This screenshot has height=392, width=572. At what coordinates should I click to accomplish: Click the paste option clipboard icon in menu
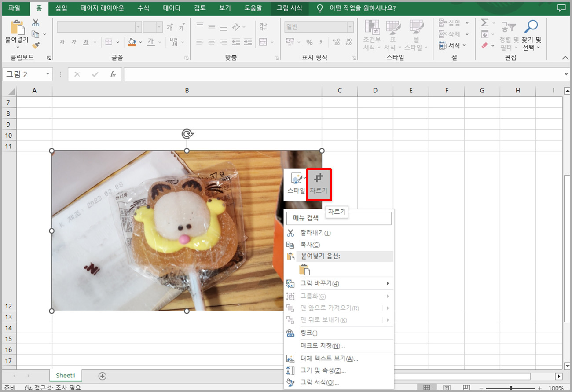(304, 270)
